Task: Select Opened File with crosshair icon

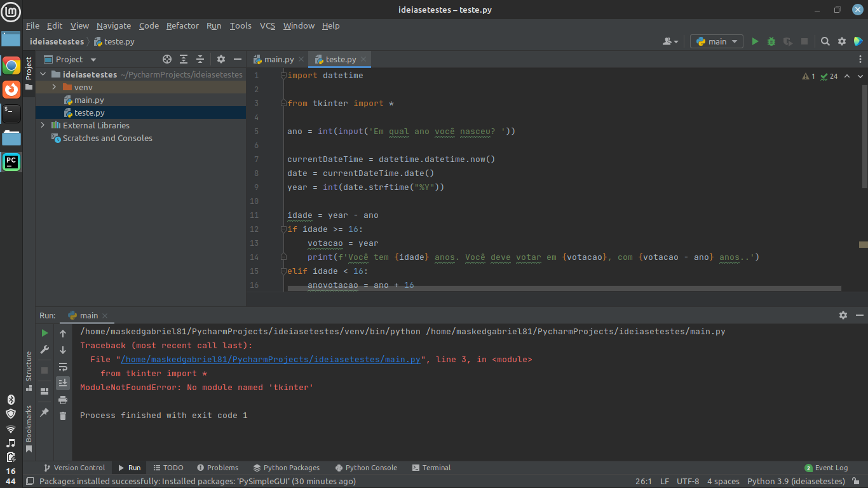Action: pos(166,59)
